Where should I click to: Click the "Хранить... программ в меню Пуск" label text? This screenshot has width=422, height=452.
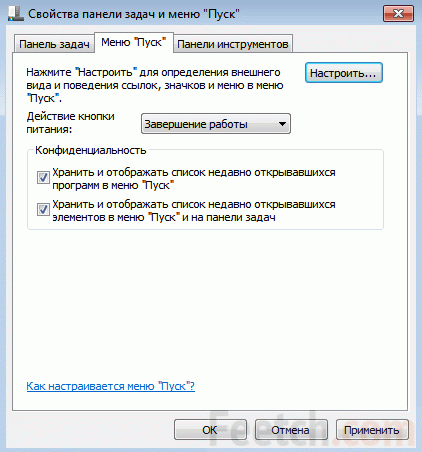coord(194,179)
